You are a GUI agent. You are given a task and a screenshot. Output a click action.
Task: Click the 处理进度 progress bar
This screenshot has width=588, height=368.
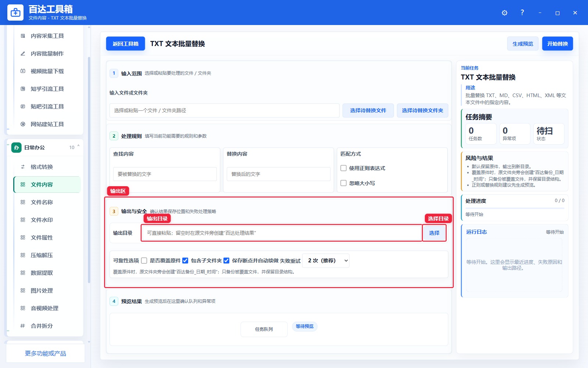pos(515,208)
